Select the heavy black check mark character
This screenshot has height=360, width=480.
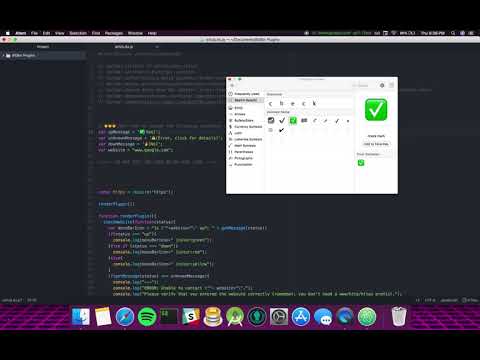(x=281, y=130)
